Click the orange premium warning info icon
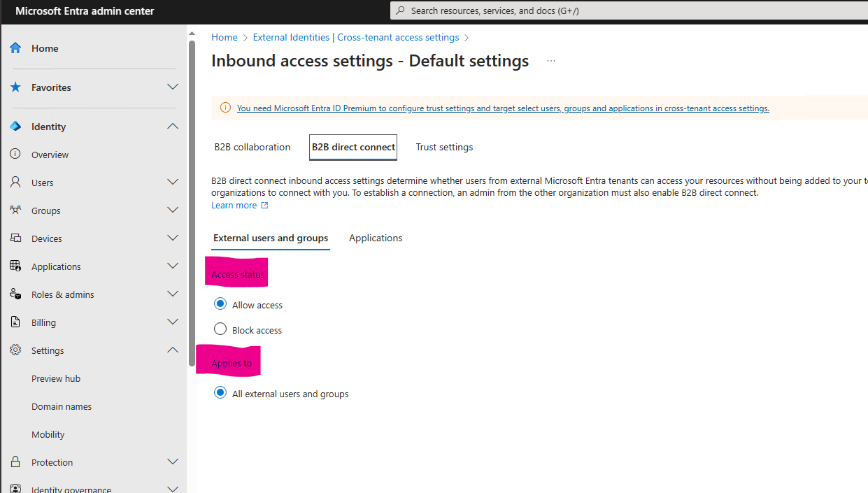The width and height of the screenshot is (868, 493). click(225, 108)
